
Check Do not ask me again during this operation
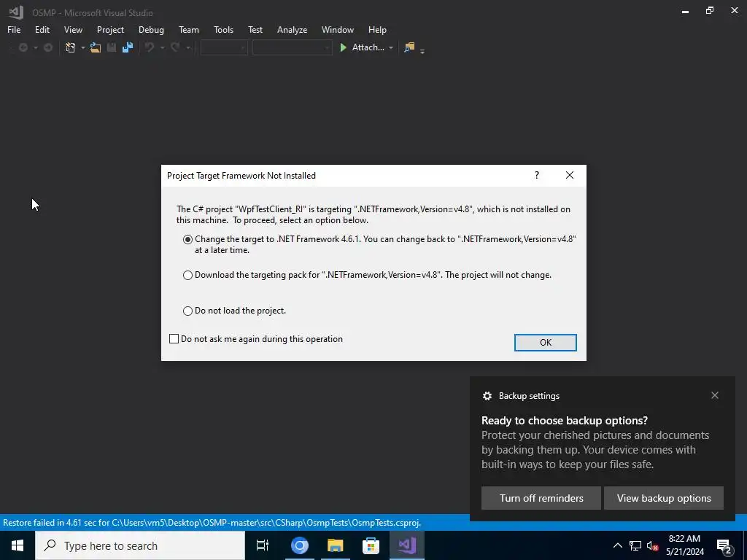pyautogui.click(x=174, y=338)
